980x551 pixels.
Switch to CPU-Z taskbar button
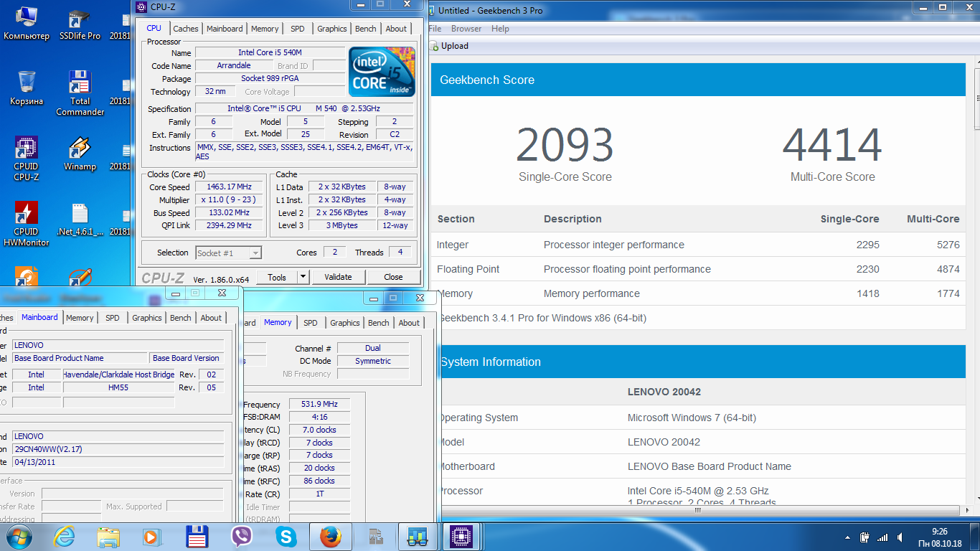(x=460, y=537)
